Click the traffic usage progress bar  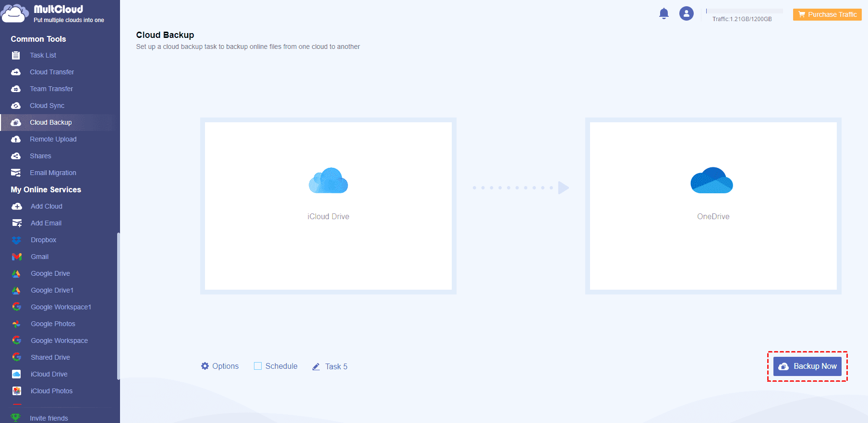pos(745,11)
